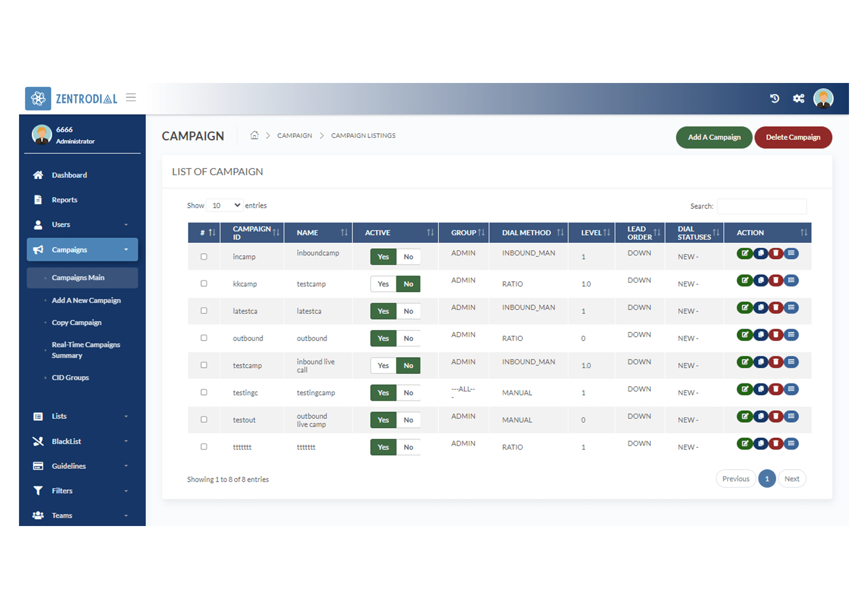Set tttttt campaign active to No

click(x=409, y=447)
